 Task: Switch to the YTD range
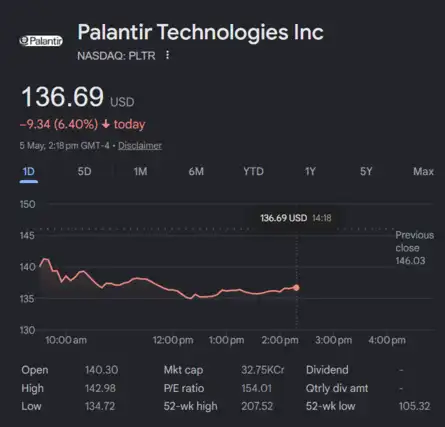[253, 172]
